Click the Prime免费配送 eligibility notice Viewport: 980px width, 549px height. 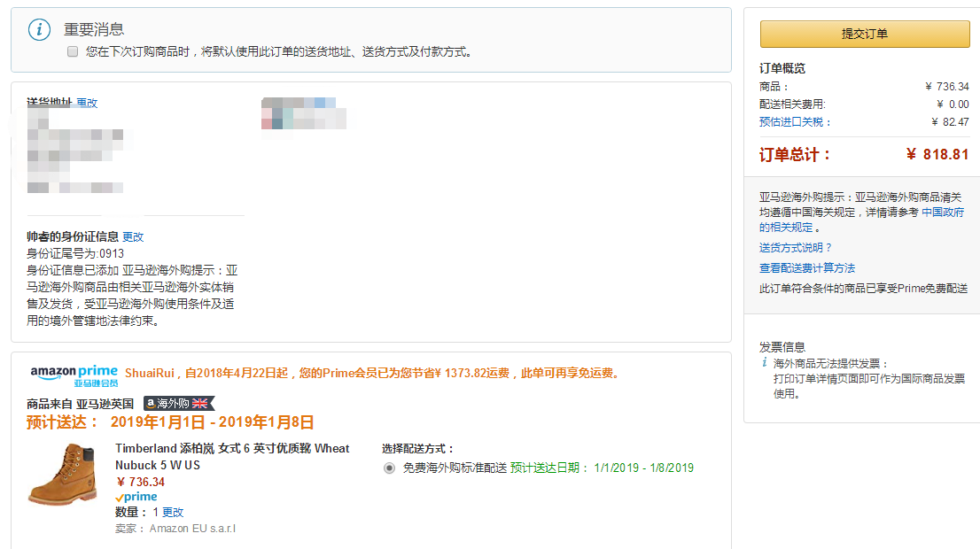[863, 289]
